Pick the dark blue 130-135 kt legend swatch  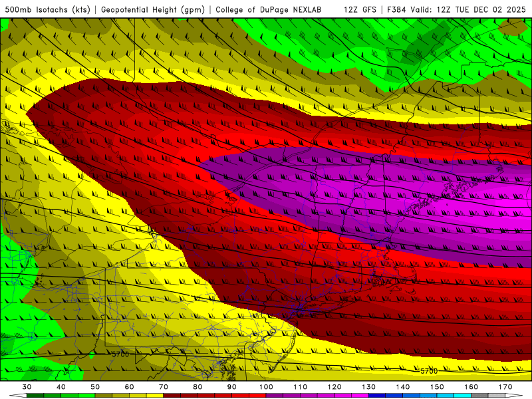[x=377, y=396]
